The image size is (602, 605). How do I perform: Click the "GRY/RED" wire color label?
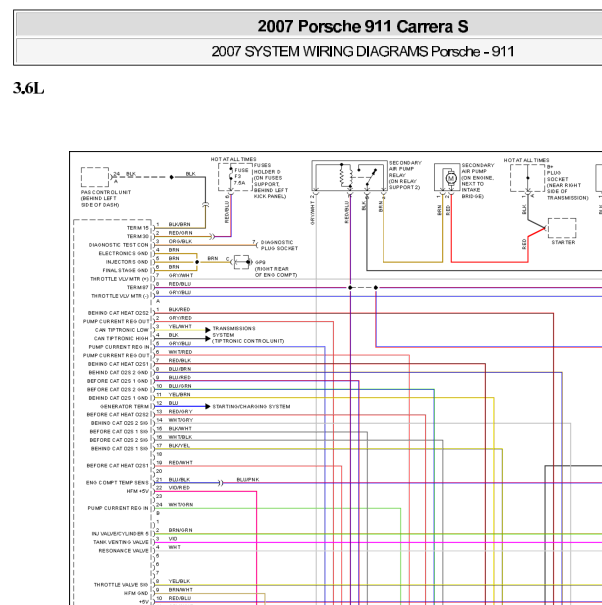180,318
